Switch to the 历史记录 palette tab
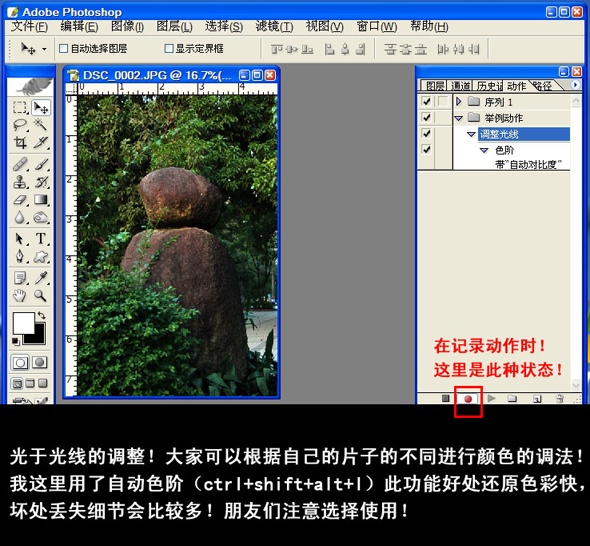 489,86
